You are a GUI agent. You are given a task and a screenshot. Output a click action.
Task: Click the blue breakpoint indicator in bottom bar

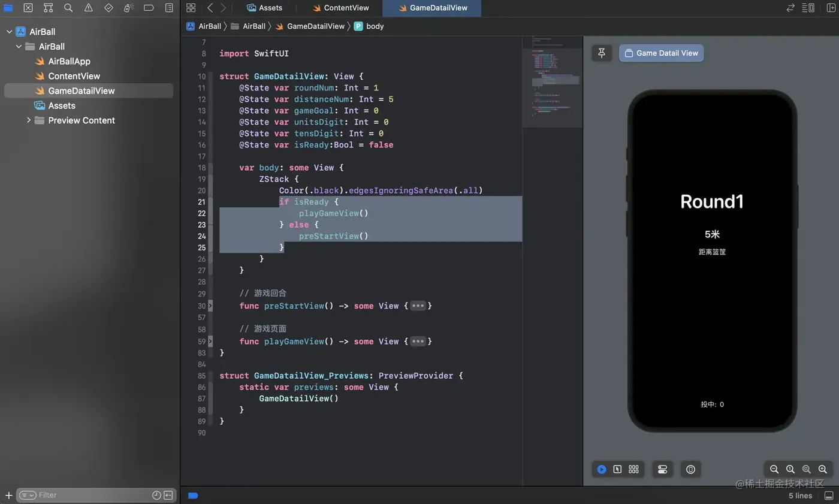[x=193, y=496]
